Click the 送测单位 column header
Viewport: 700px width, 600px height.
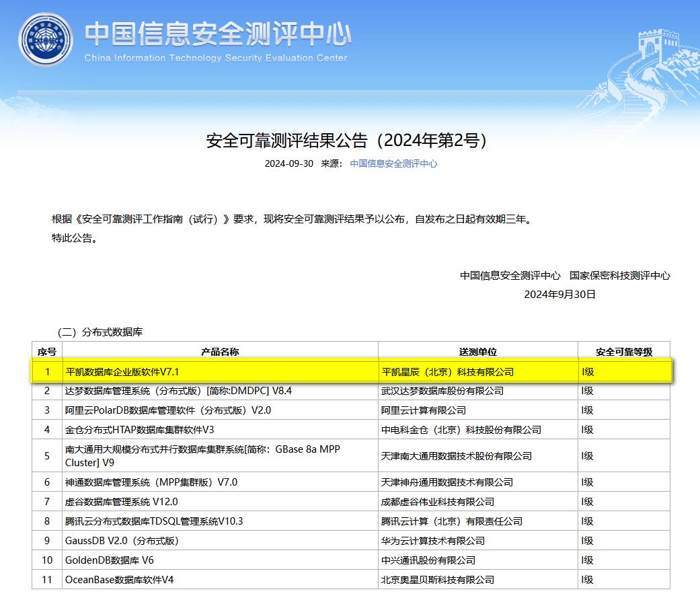click(477, 352)
